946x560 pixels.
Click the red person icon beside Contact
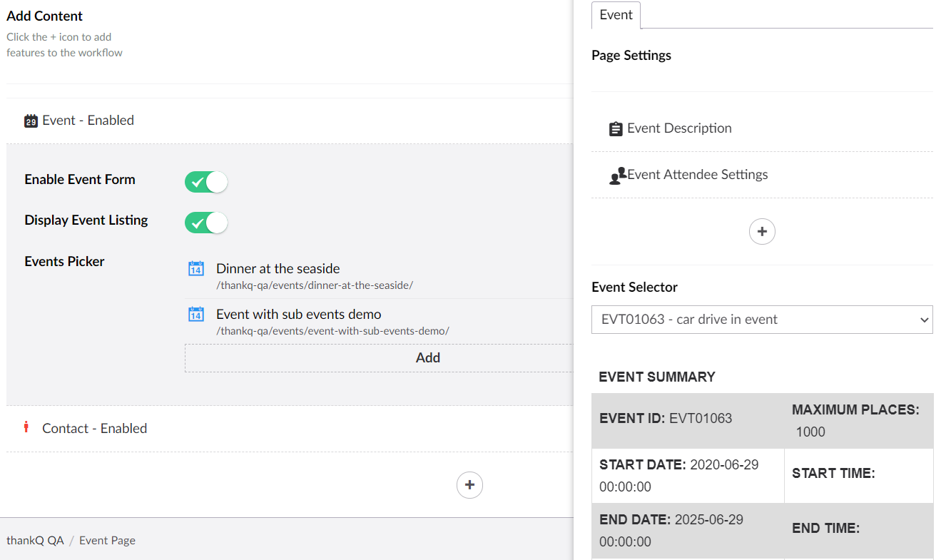point(26,427)
